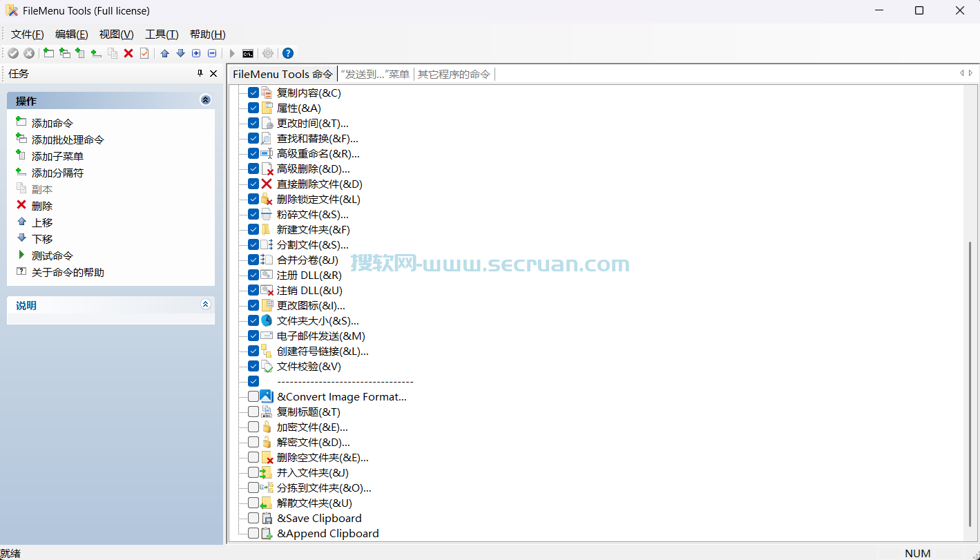Uncheck the 查找和替换(&F)... checkbox
980x560 pixels.
click(x=253, y=138)
